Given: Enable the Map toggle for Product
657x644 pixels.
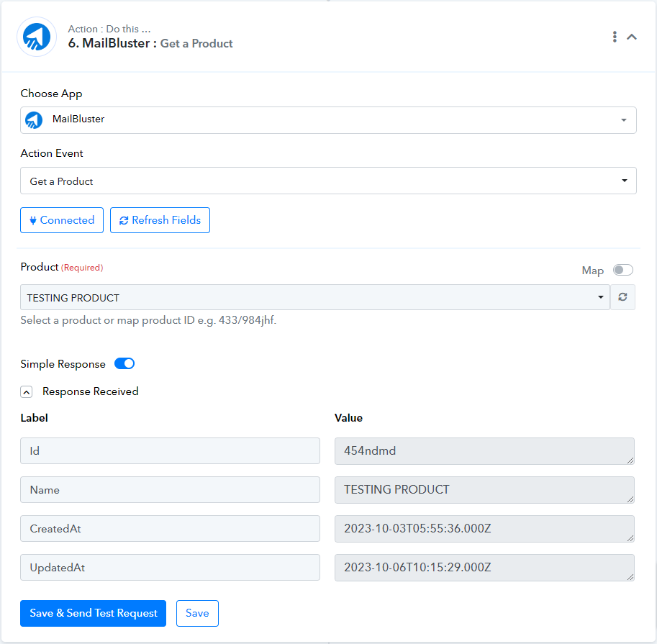Looking at the screenshot, I should tap(622, 271).
